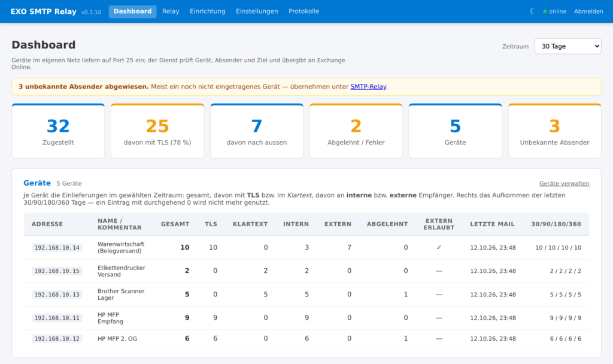Click the KLARTEXT column header
Image resolution: width=613 pixels, height=364 pixels.
tap(250, 224)
